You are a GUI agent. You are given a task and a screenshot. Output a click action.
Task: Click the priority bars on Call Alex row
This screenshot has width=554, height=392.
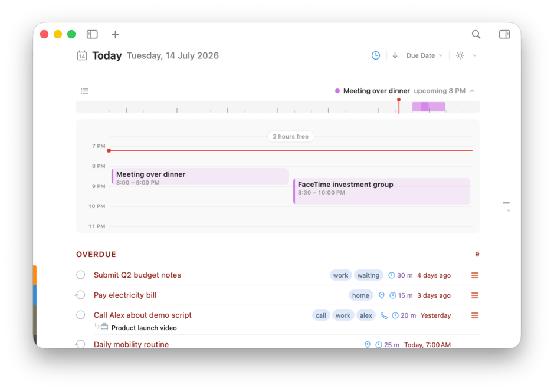pos(475,315)
